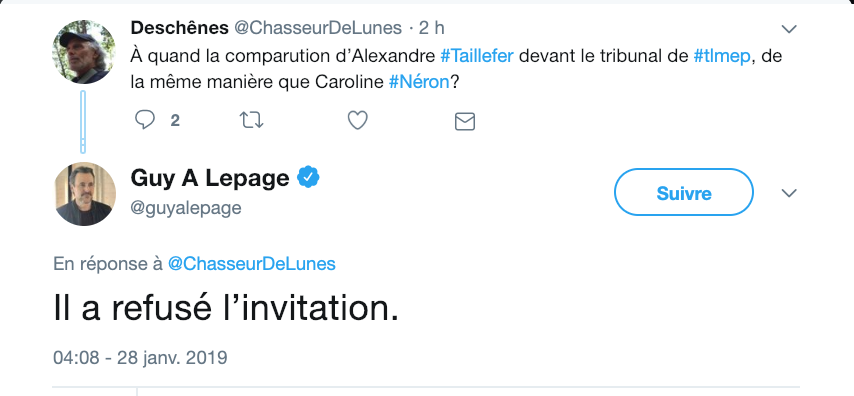The height and width of the screenshot is (396, 854).
Task: Open the #tlmep hashtag
Action: click(x=722, y=56)
